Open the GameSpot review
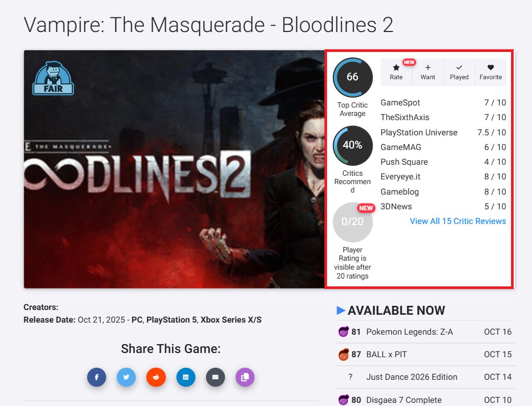Screen dimensions: 532x406 tap(443, 102)
